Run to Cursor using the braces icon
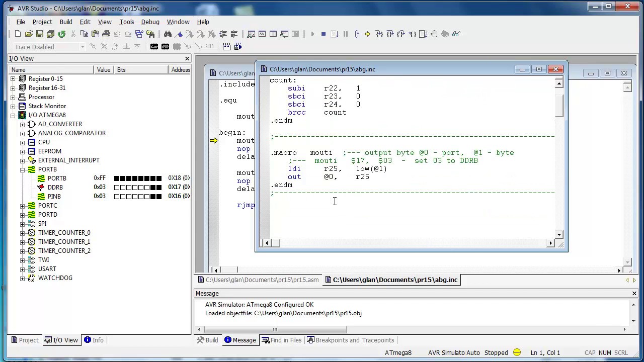This screenshot has height=362, width=644. 412,34
